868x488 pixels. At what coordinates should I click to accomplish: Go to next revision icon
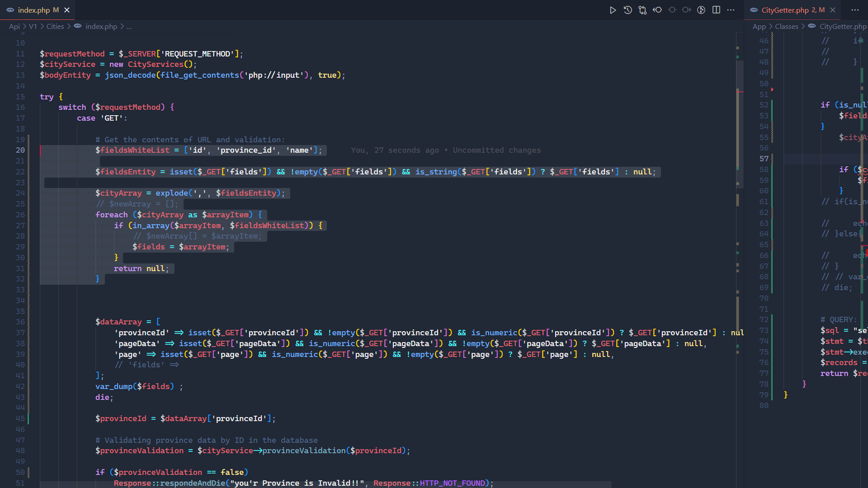687,10
